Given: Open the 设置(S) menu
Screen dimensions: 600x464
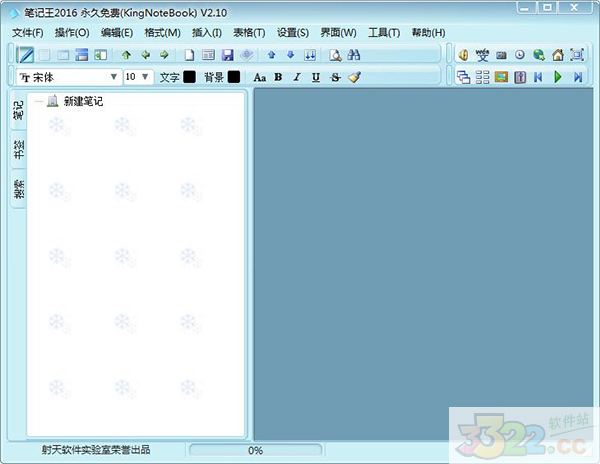Looking at the screenshot, I should click(x=293, y=33).
